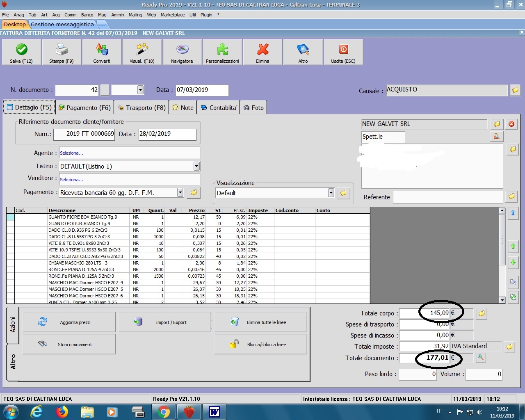Image resolution: width=525 pixels, height=420 pixels.
Task: Expand the Visualizzazione Default dropdown
Action: [331, 193]
